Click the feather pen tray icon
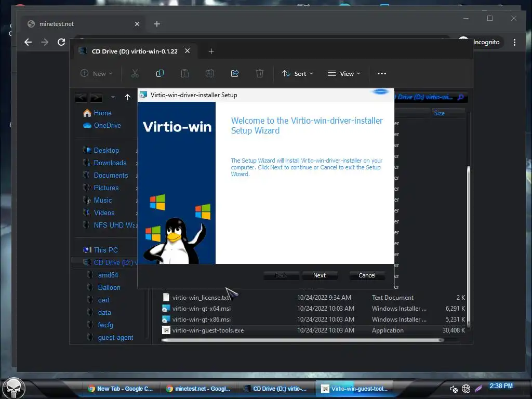The height and width of the screenshot is (399, 532). pyautogui.click(x=478, y=389)
